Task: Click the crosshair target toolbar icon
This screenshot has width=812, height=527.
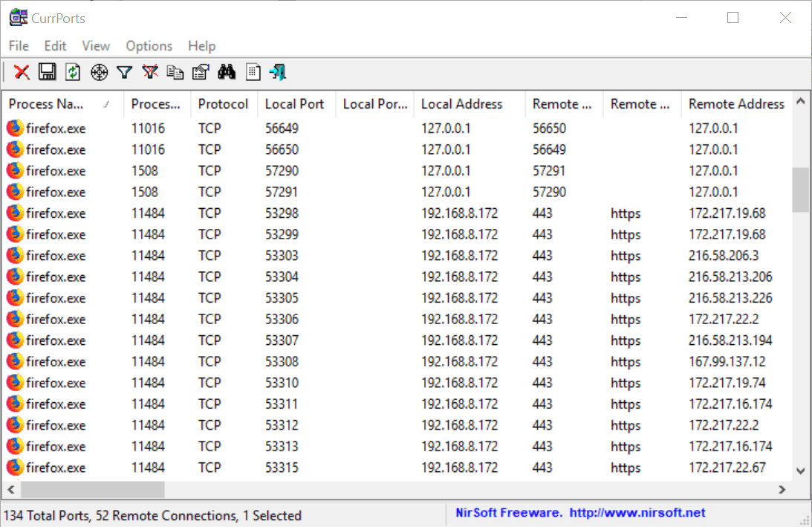Action: tap(99, 72)
